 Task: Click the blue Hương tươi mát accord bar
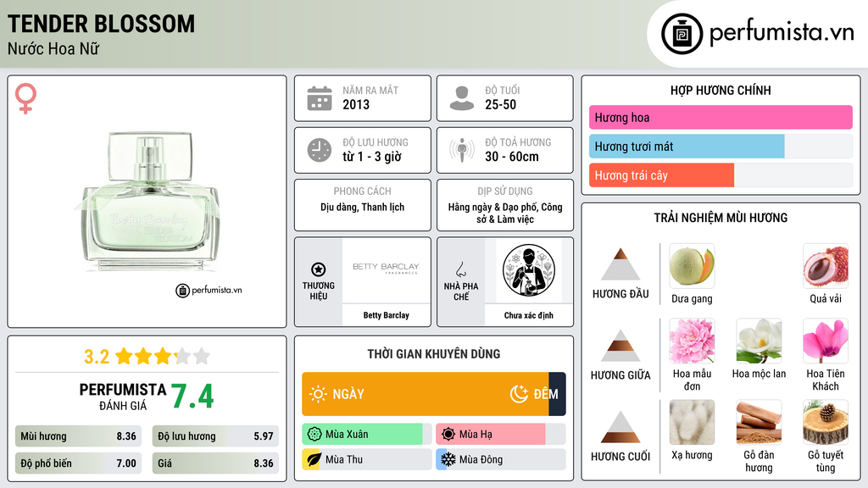(687, 147)
